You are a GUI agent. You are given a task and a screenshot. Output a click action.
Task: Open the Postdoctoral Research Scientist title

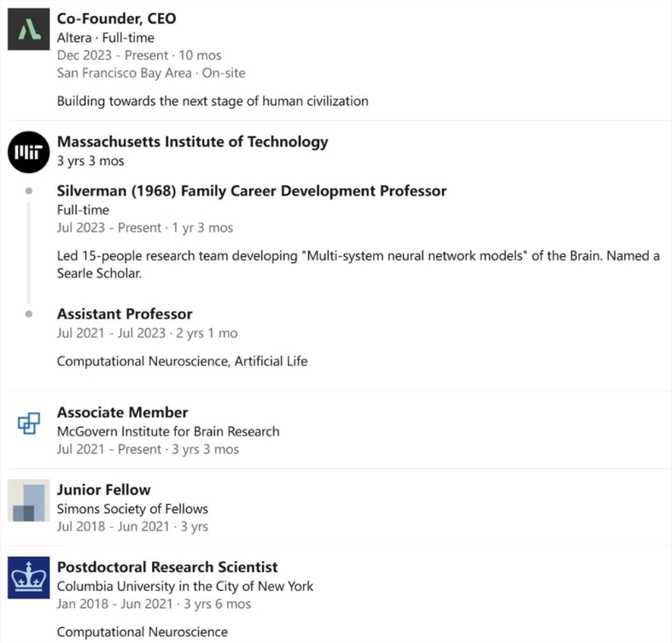(x=167, y=567)
